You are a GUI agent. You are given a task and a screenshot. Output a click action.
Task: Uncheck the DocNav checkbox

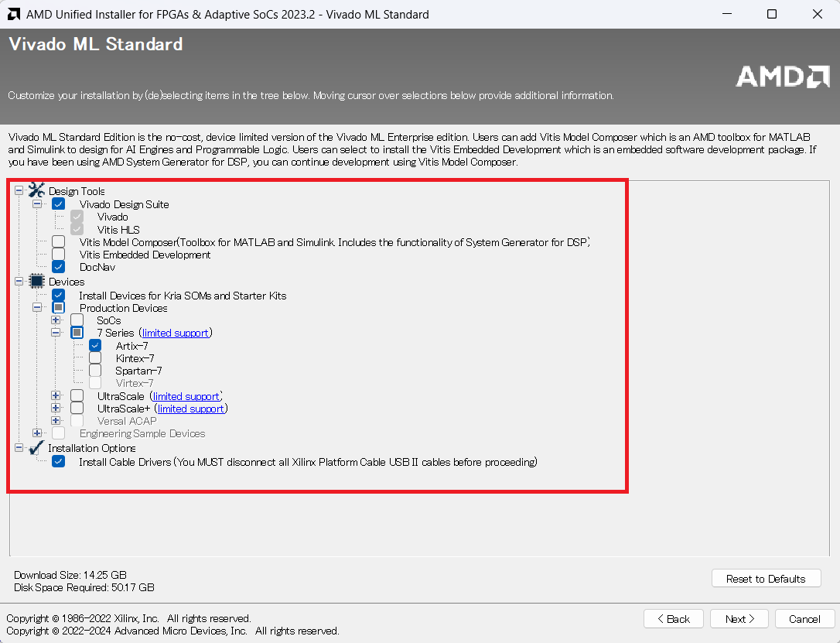pyautogui.click(x=59, y=267)
